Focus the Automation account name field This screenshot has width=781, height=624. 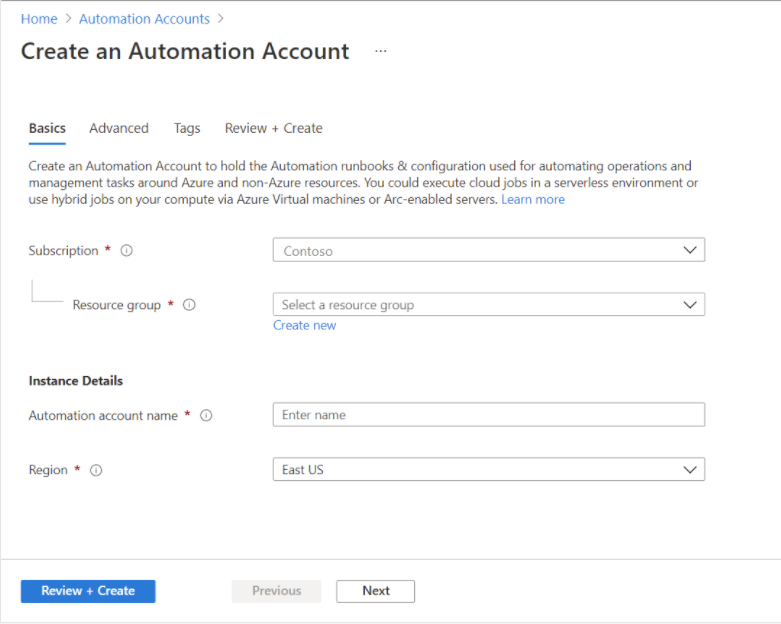(488, 415)
